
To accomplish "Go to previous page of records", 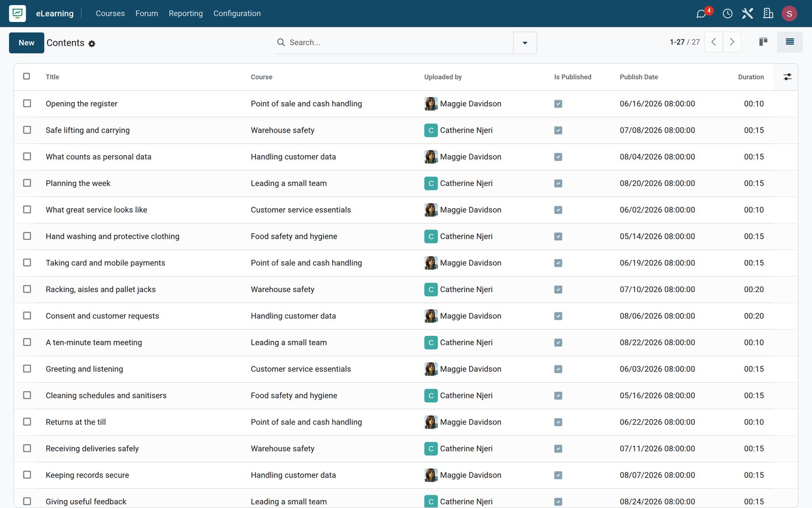I will point(714,42).
